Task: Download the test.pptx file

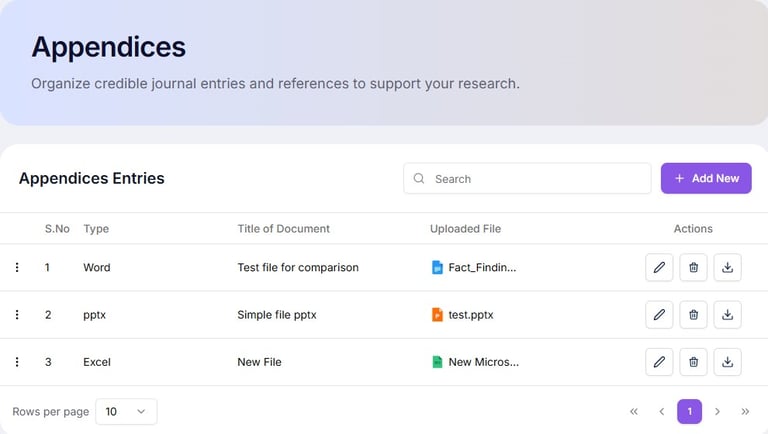Action: coord(728,315)
